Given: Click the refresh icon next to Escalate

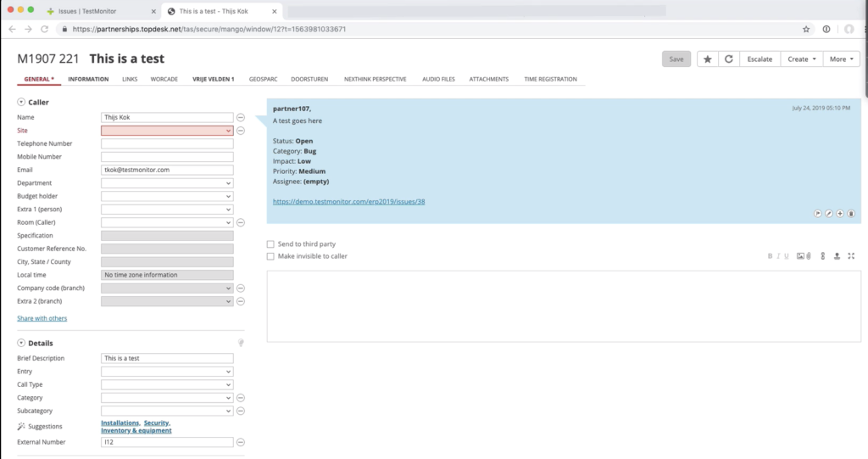Looking at the screenshot, I should point(728,59).
